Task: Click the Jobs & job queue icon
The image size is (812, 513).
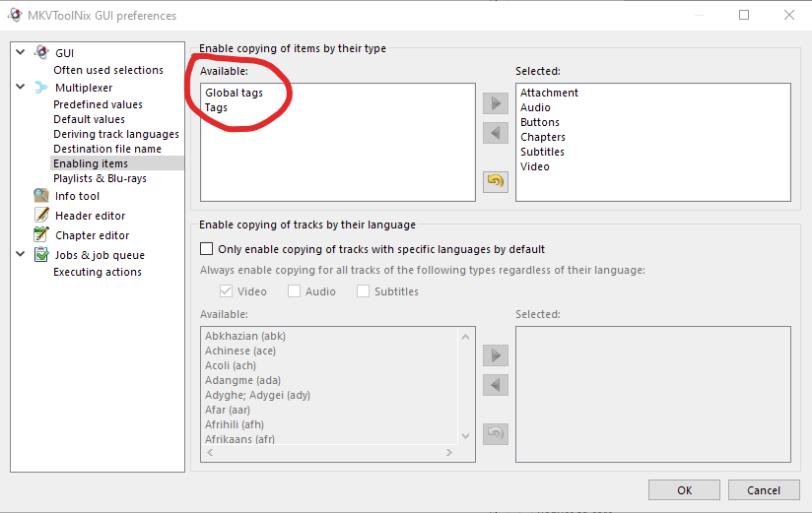Action: [41, 254]
